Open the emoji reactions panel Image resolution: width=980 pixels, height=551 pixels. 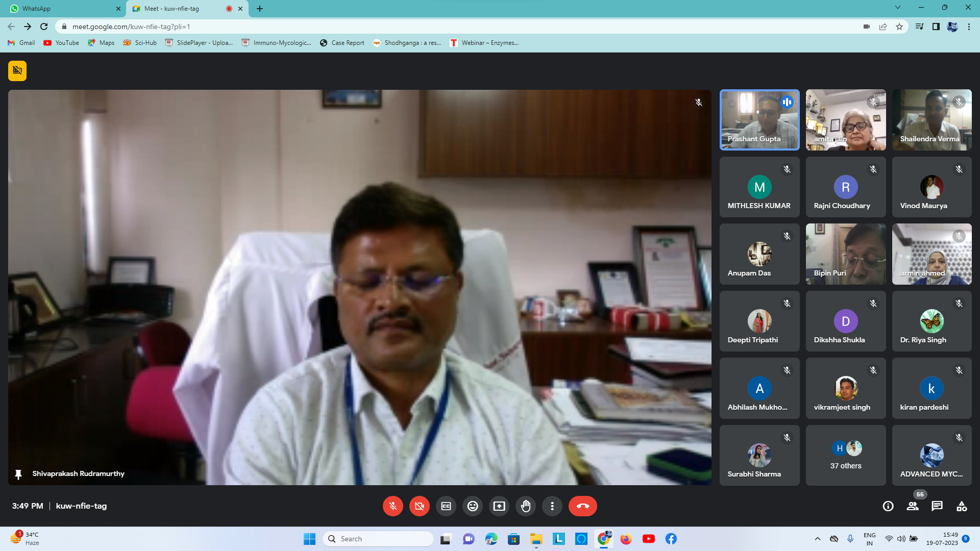[473, 506]
